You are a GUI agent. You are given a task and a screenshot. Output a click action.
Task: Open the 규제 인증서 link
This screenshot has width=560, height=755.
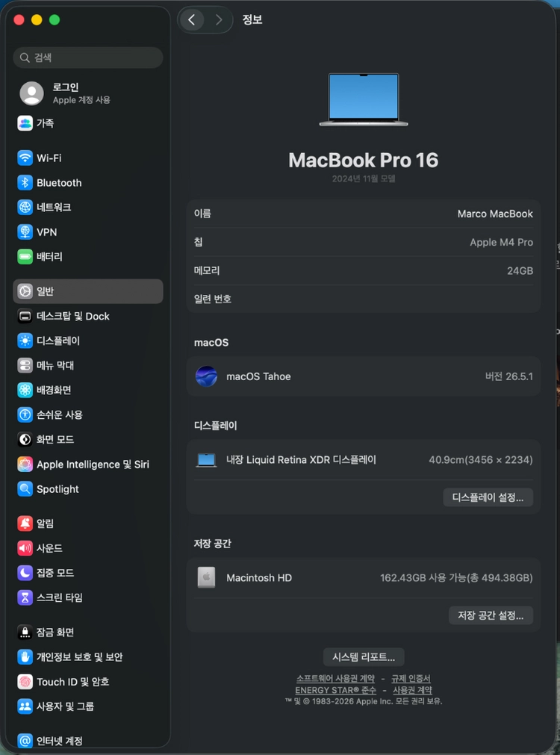(411, 678)
